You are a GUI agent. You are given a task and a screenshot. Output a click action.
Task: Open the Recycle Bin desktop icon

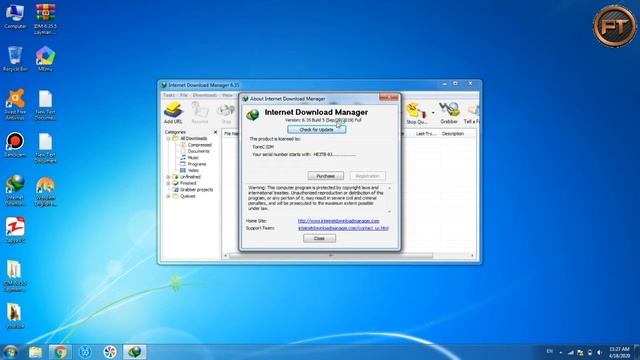pyautogui.click(x=15, y=59)
